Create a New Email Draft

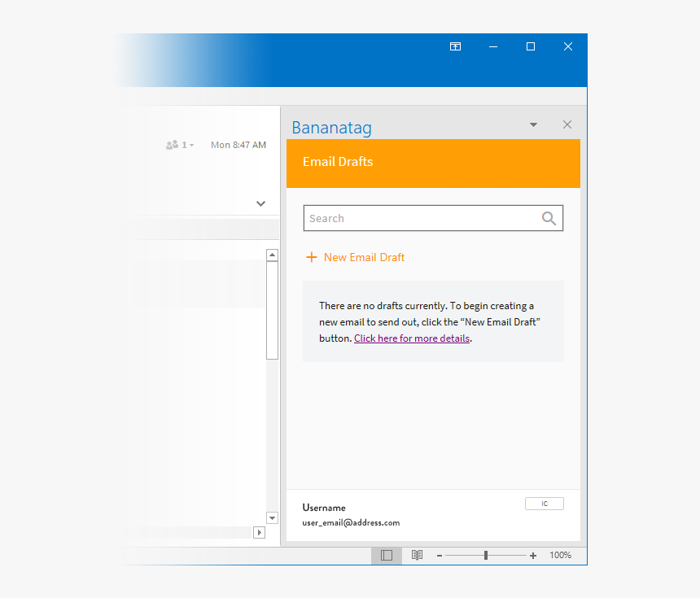coord(356,257)
